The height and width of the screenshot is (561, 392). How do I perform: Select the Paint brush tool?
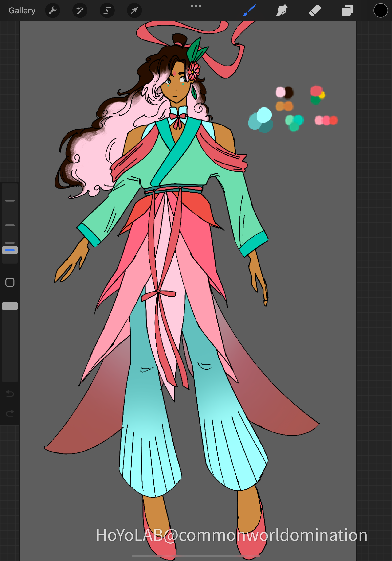click(x=249, y=11)
